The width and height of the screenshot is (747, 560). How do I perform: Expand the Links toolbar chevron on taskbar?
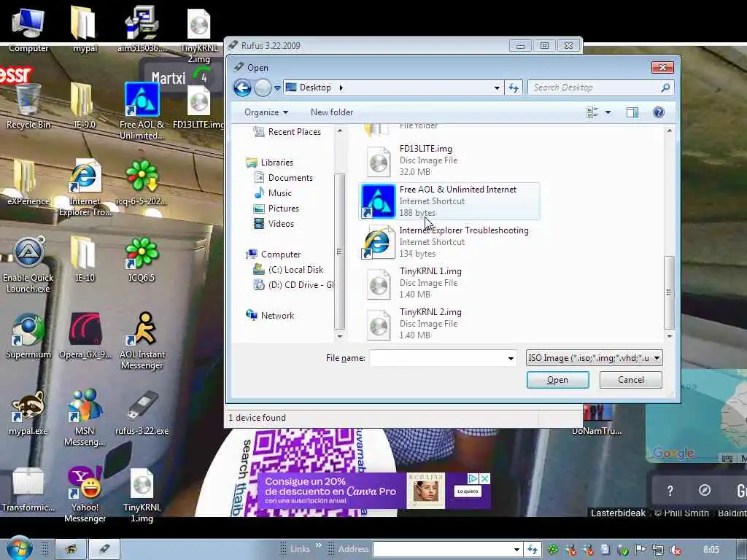point(318,545)
